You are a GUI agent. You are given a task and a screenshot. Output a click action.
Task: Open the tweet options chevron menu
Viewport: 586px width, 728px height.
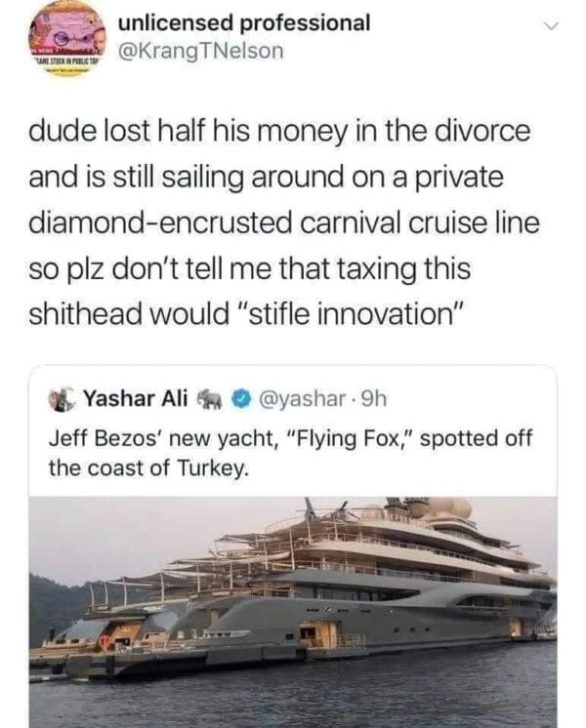point(554,28)
